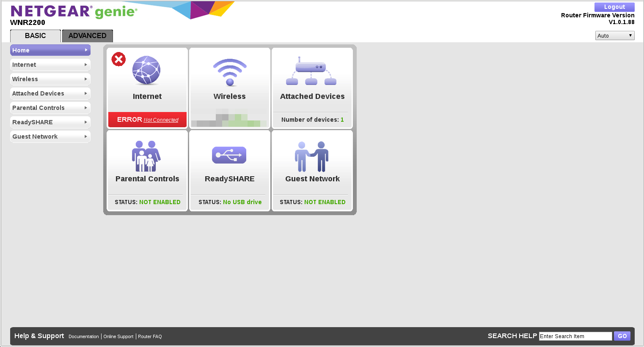This screenshot has height=347, width=644.
Task: Switch to the BASIC tab
Action: (36, 36)
